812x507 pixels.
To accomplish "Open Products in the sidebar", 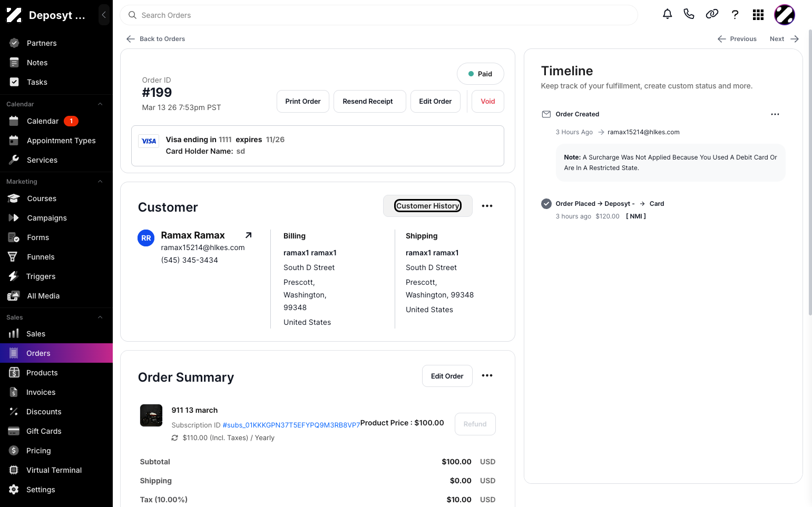I will (x=56, y=373).
